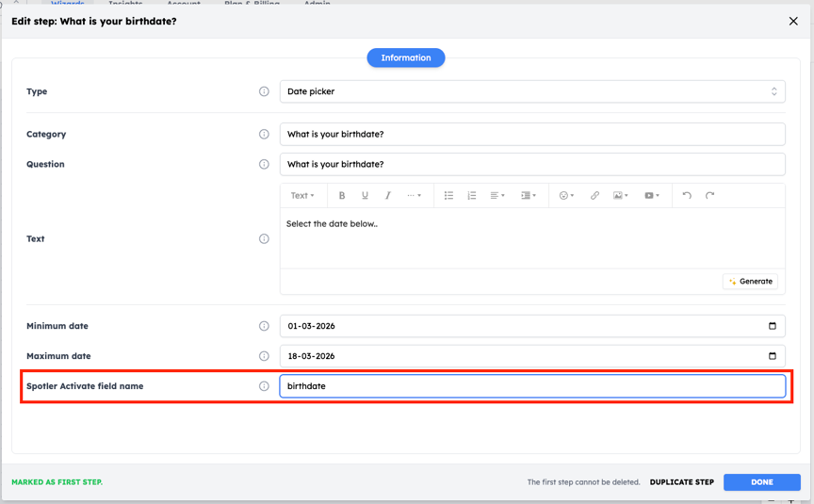
Task: Open the insert image dropdown
Action: coord(621,196)
